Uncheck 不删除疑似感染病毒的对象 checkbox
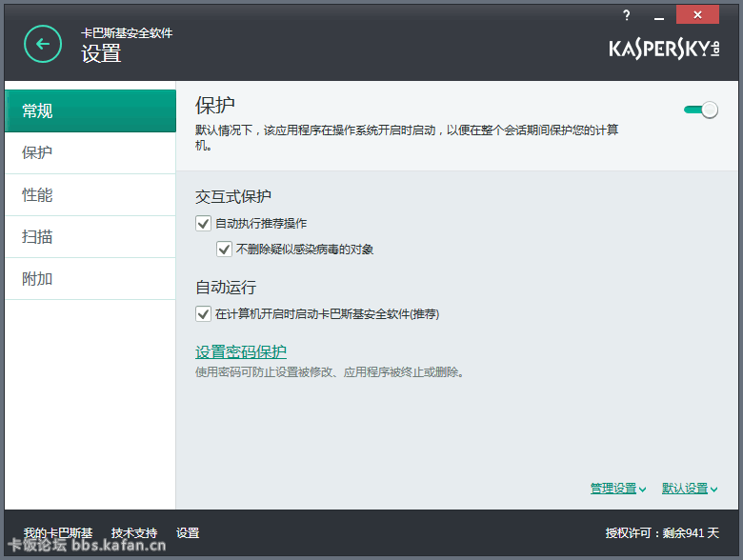 click(x=224, y=249)
